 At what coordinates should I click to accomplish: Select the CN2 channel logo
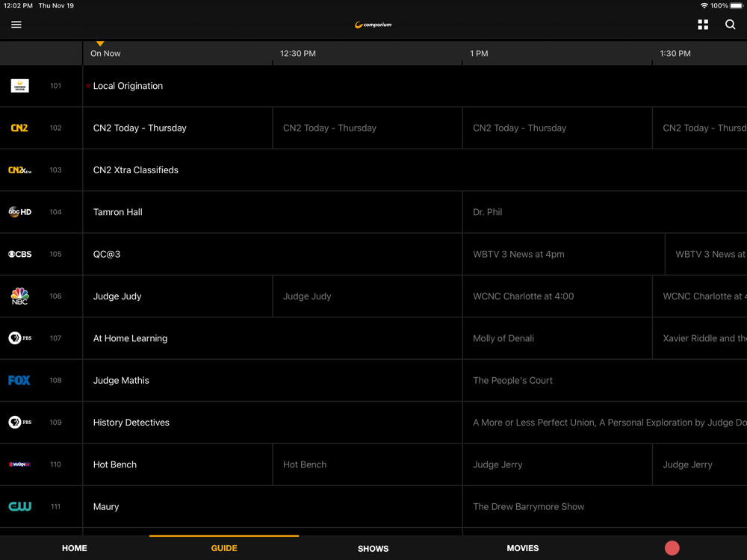click(x=19, y=128)
